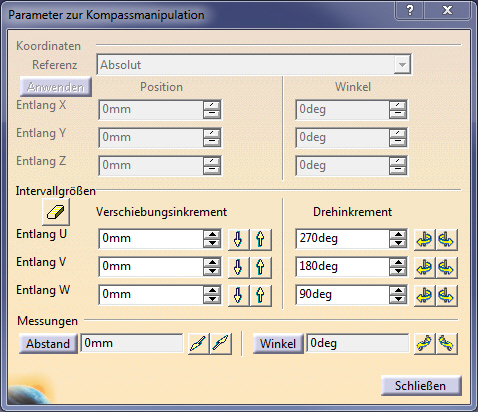Increase the Entlang U Verschiebungsinkrement spinner
Viewport: 478px width, 412px height.
coord(212,234)
